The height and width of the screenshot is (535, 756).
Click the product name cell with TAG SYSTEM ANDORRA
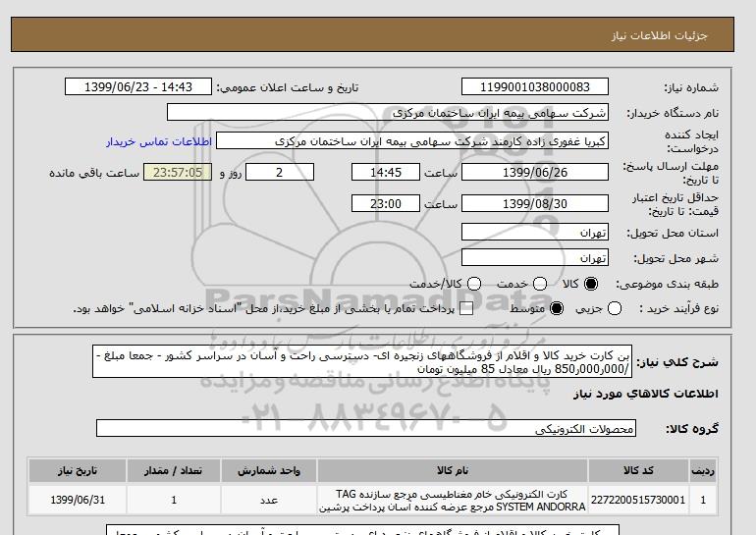pos(453,501)
